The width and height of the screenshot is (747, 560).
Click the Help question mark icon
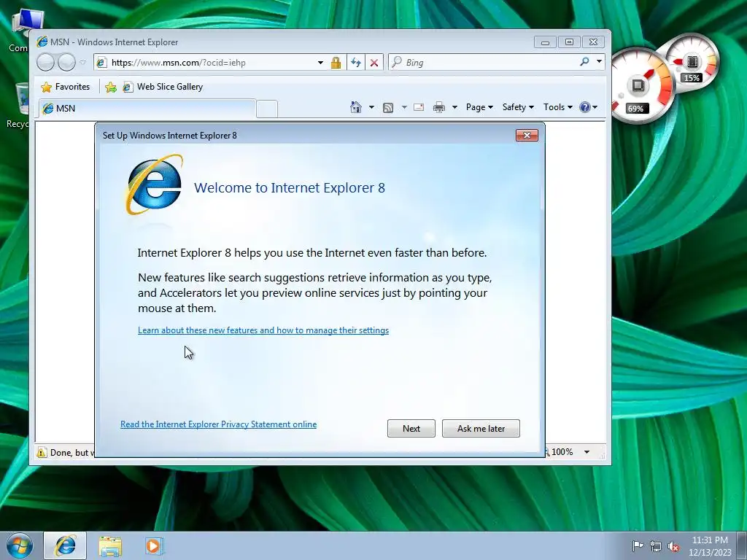pyautogui.click(x=584, y=107)
